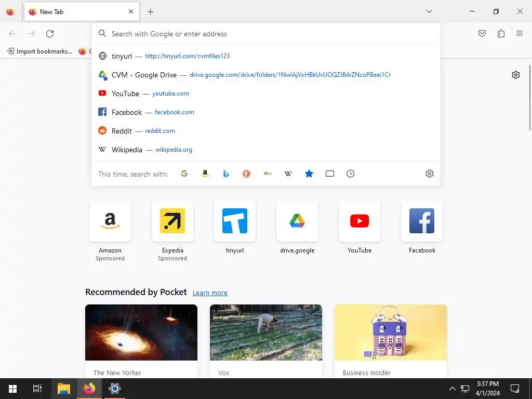Search this time with eBay

[x=268, y=174]
